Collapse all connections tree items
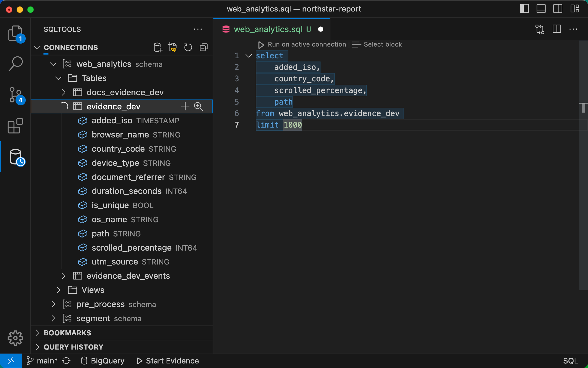The height and width of the screenshot is (368, 588). click(204, 47)
